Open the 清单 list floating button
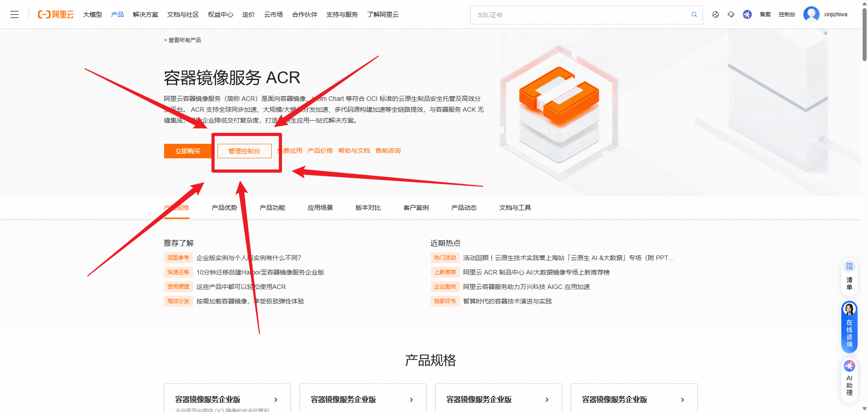The height and width of the screenshot is (412, 868). tap(849, 276)
